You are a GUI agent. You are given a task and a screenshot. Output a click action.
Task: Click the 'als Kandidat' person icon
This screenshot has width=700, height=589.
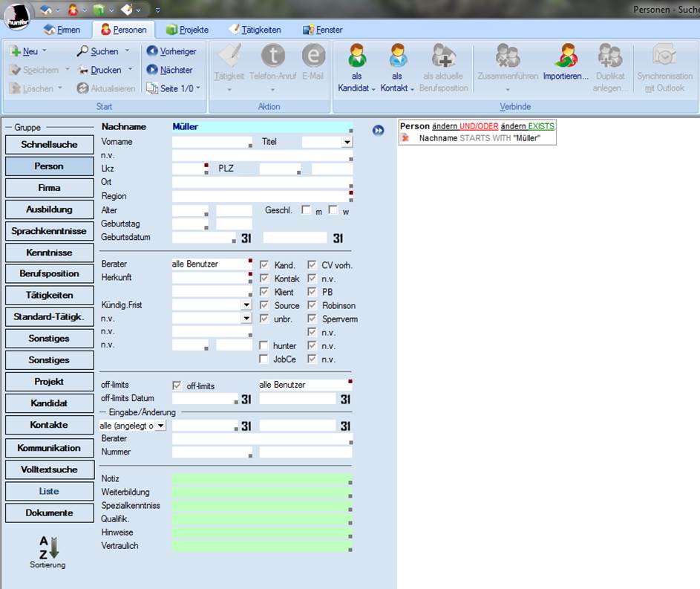pos(357,56)
